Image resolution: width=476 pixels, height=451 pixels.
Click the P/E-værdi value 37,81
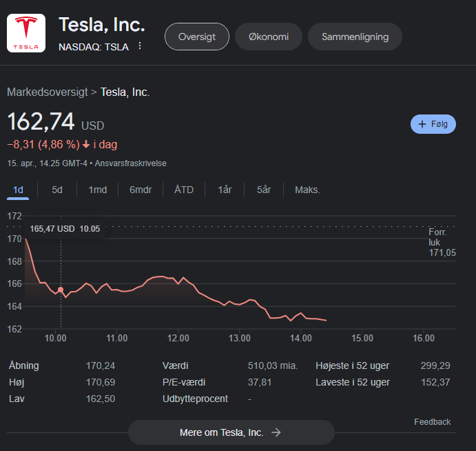pos(260,382)
